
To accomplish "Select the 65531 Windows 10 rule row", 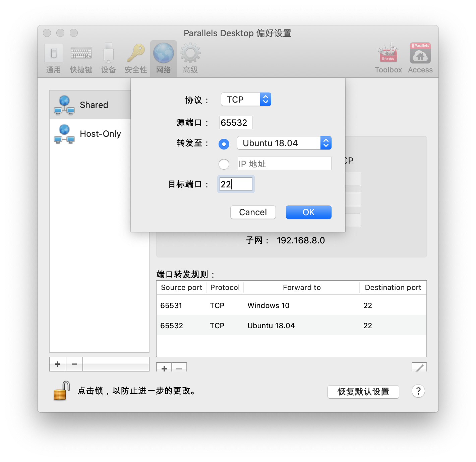I will (291, 305).
